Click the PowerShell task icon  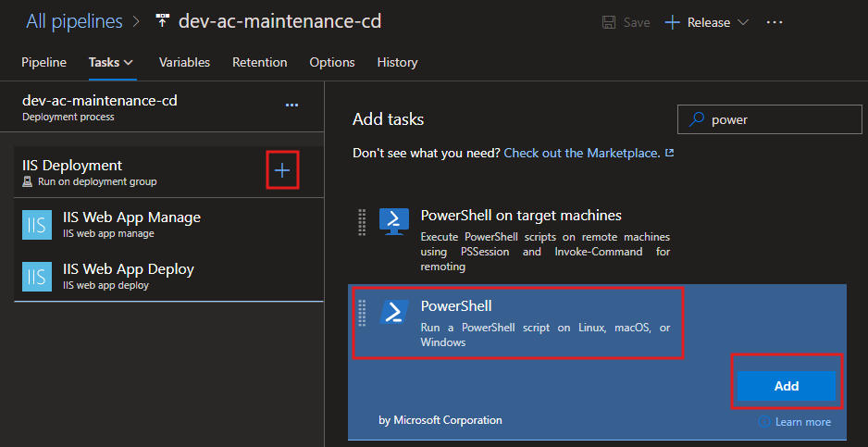pyautogui.click(x=393, y=312)
